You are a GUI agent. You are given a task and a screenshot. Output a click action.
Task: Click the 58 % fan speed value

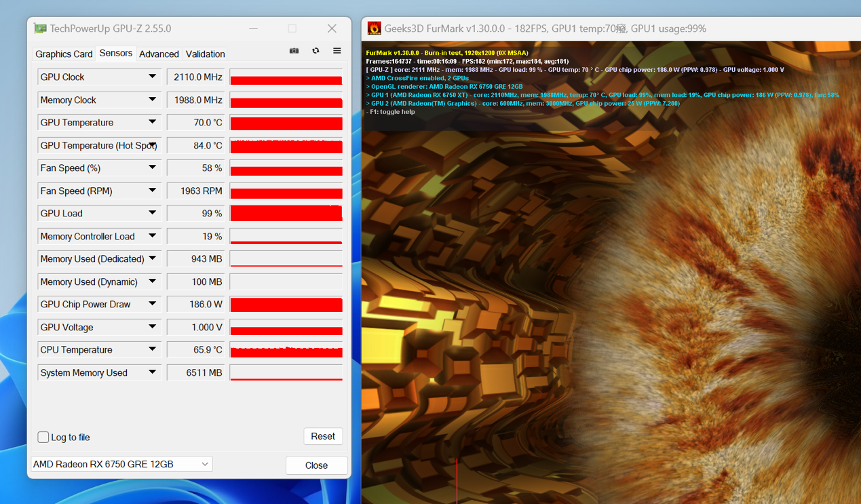(x=195, y=168)
